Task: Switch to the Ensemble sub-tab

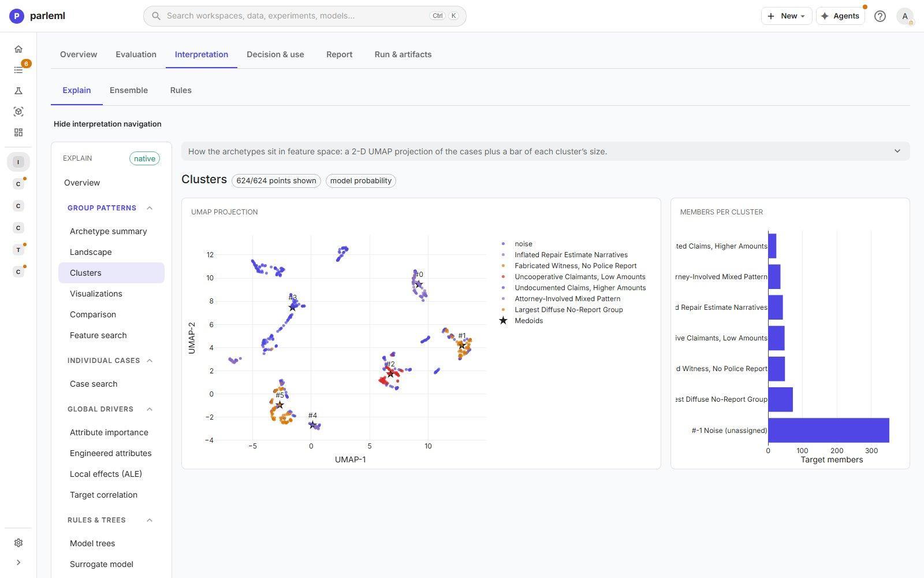Action: tap(129, 90)
